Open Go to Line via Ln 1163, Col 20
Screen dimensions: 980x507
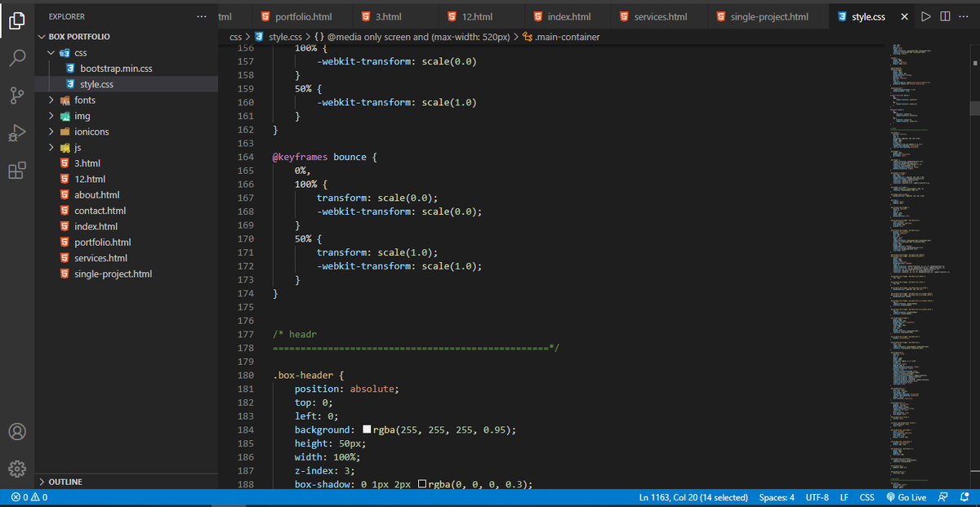tap(694, 497)
